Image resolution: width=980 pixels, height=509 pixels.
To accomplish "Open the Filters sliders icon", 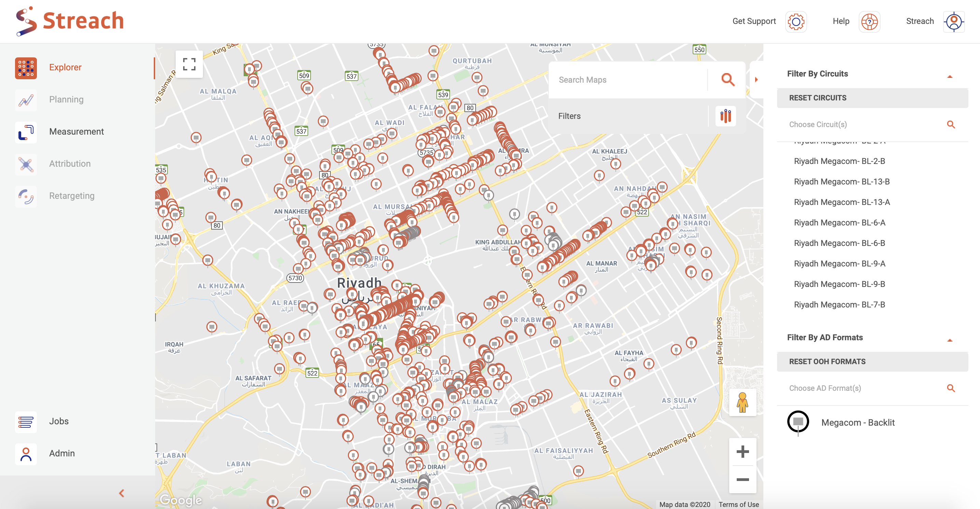I will point(725,116).
